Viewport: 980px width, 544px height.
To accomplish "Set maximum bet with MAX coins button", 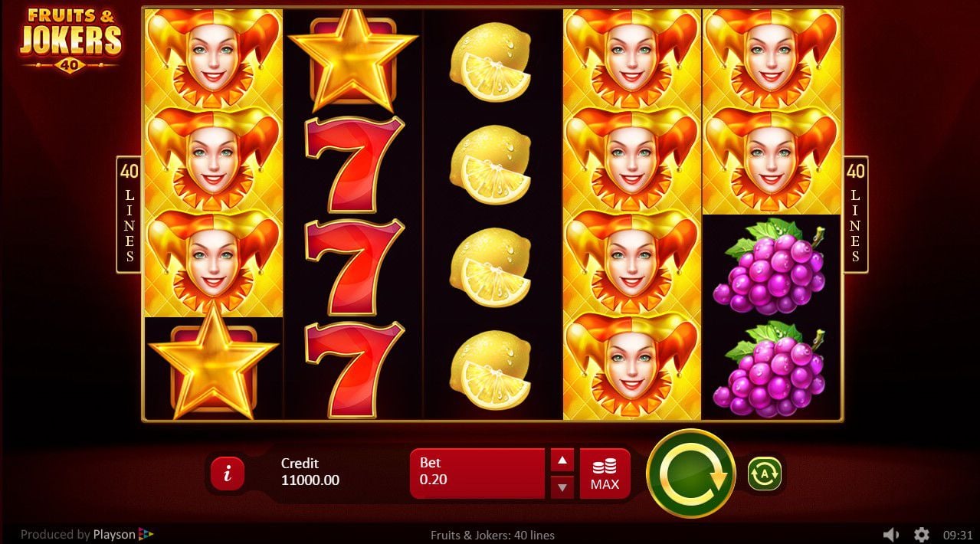I will click(x=605, y=474).
